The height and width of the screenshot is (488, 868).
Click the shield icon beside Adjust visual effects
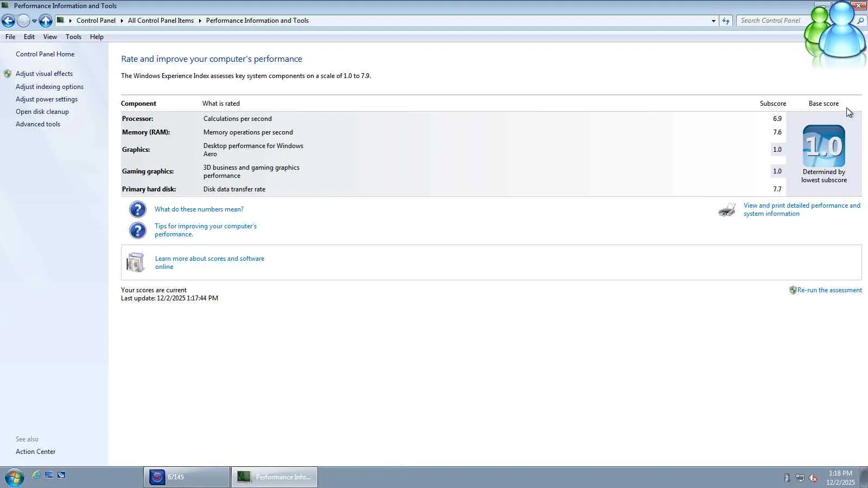coord(8,74)
